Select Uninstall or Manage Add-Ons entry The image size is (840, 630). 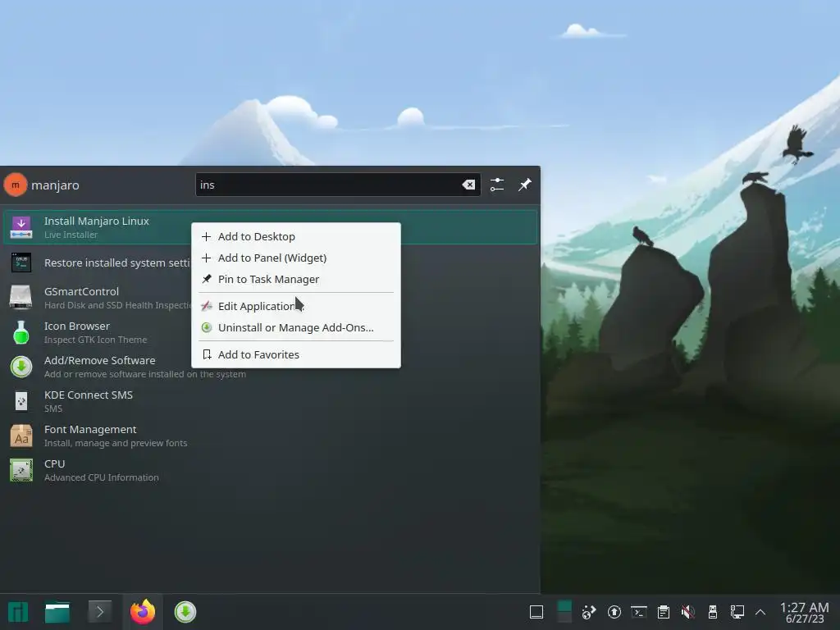click(x=295, y=327)
